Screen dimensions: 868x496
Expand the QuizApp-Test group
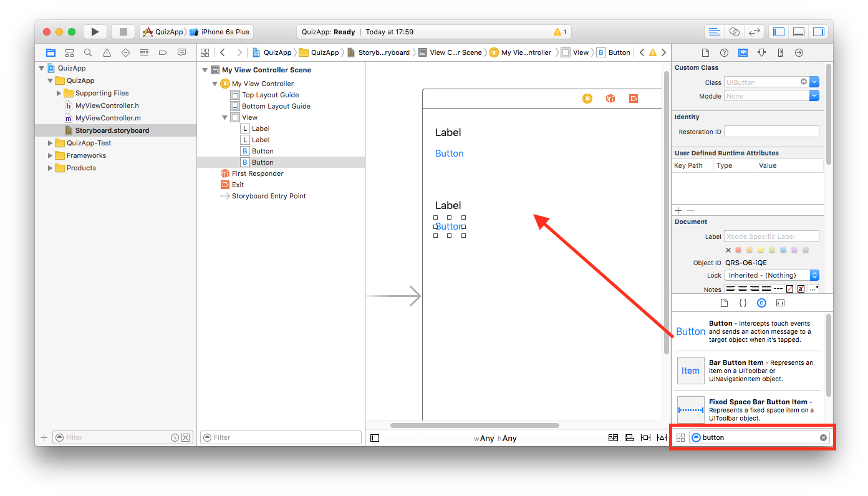[51, 143]
